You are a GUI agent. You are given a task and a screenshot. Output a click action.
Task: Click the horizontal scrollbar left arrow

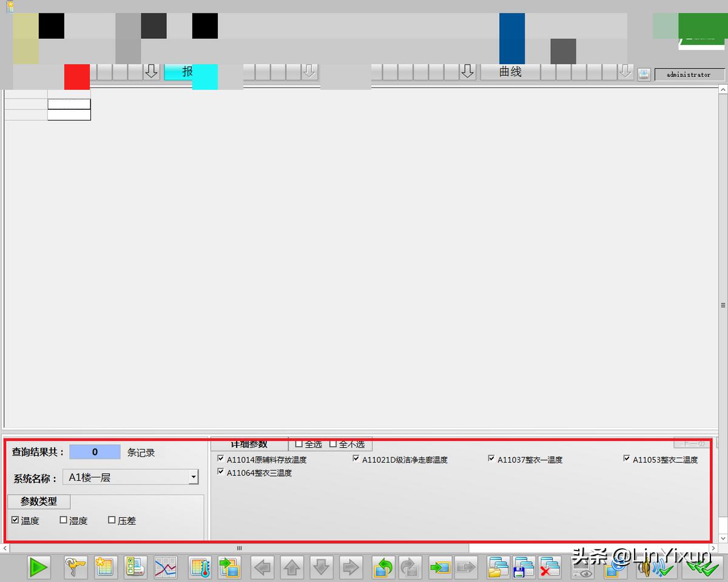click(x=5, y=548)
